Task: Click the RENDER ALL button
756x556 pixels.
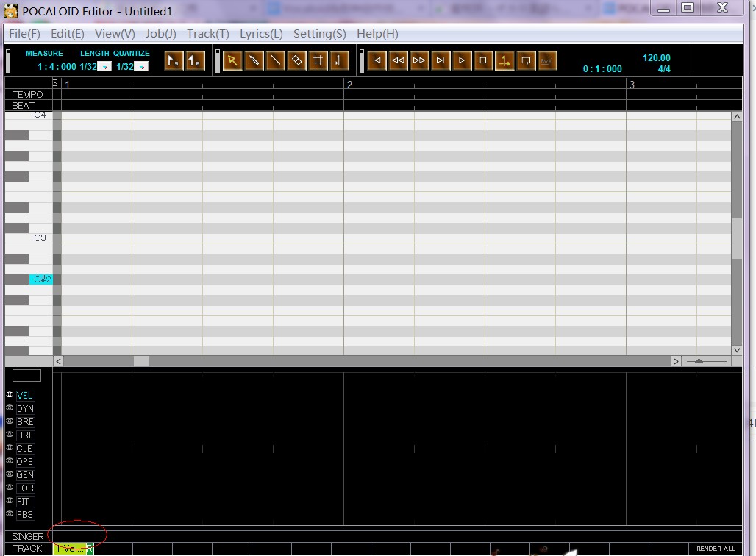Action: pos(716,549)
